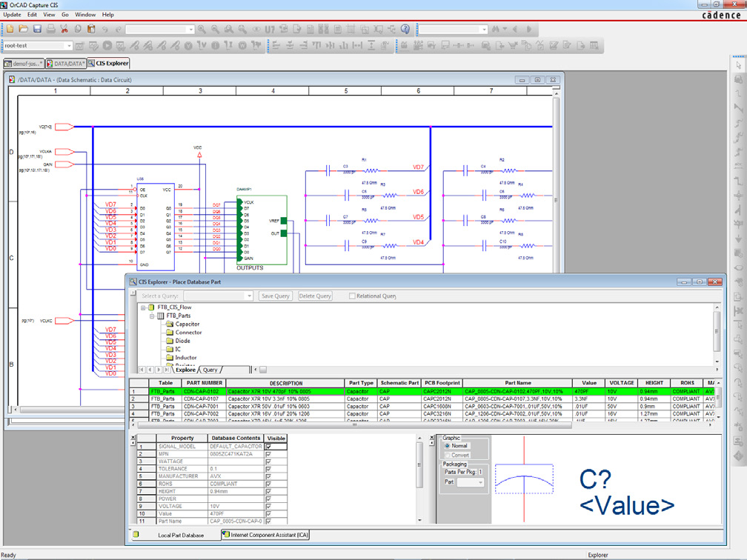Open the Update menu

point(12,15)
